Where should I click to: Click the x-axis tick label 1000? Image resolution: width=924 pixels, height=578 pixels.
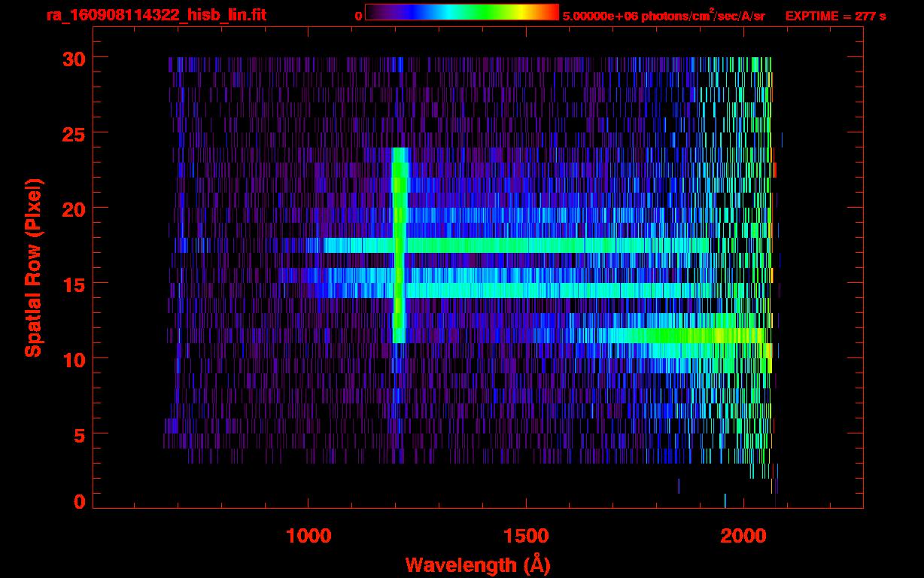point(309,536)
